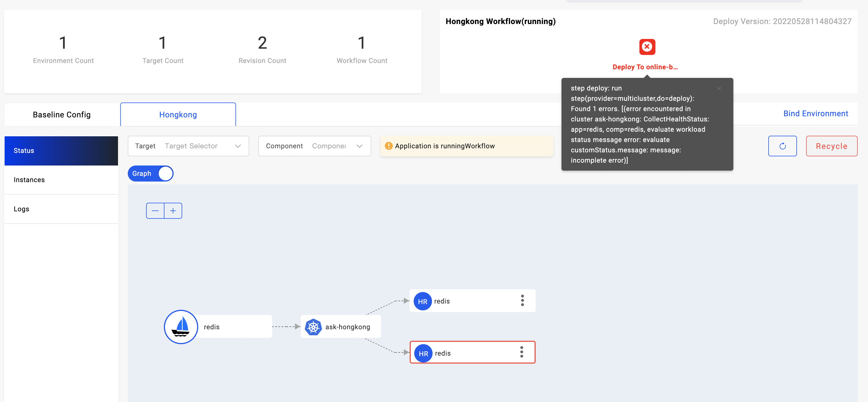Click the Target Count statistic

click(x=163, y=49)
